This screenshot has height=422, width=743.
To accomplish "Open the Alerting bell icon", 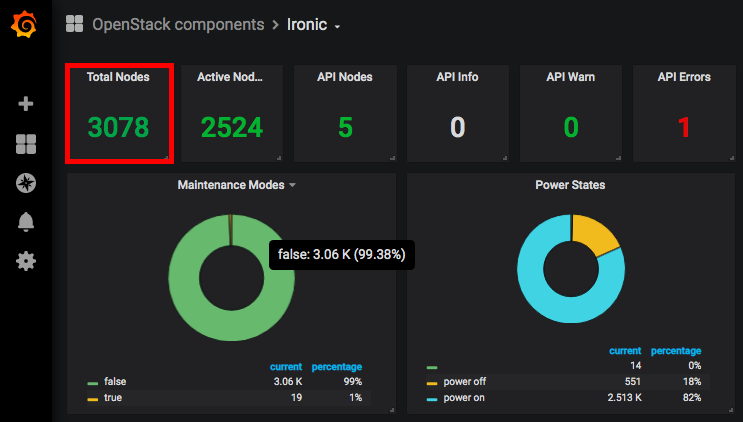I will (26, 222).
